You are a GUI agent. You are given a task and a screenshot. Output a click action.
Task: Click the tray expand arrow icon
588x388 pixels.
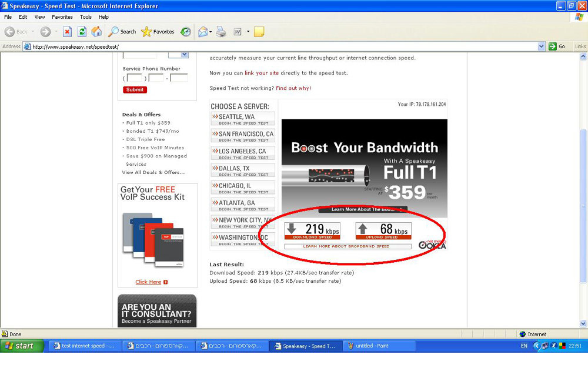(537, 346)
